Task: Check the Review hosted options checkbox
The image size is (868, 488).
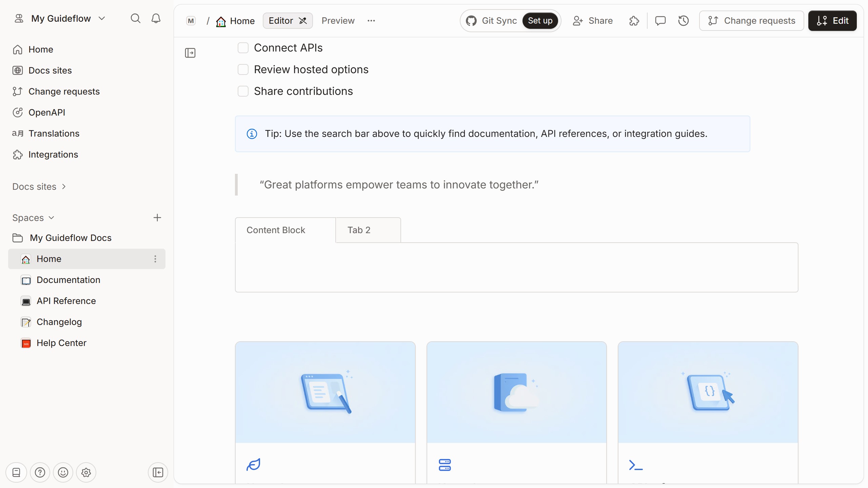Action: (x=243, y=69)
